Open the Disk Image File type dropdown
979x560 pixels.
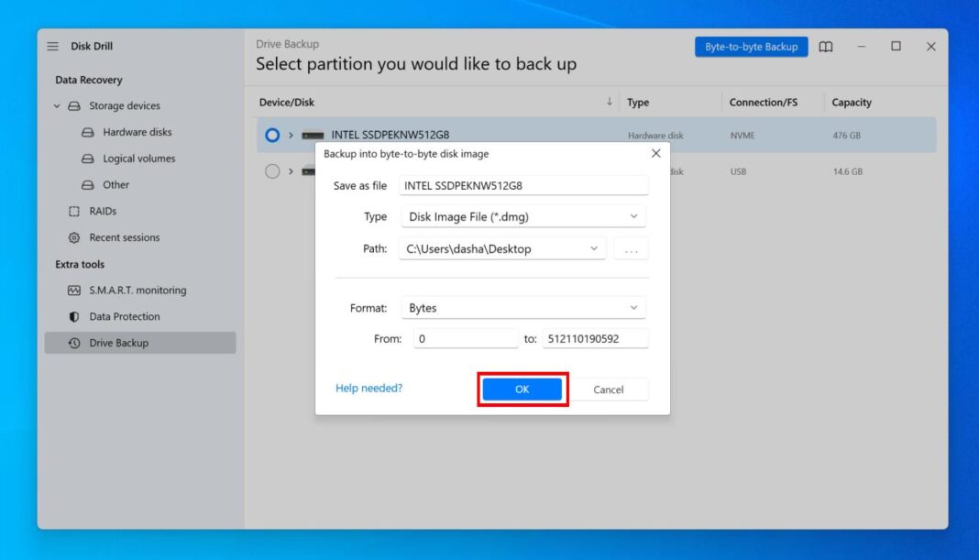(x=522, y=216)
